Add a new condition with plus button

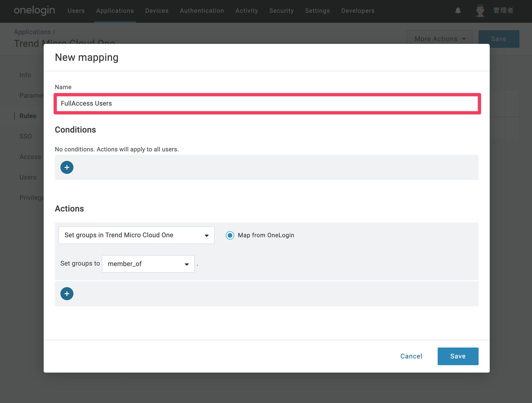(x=67, y=168)
